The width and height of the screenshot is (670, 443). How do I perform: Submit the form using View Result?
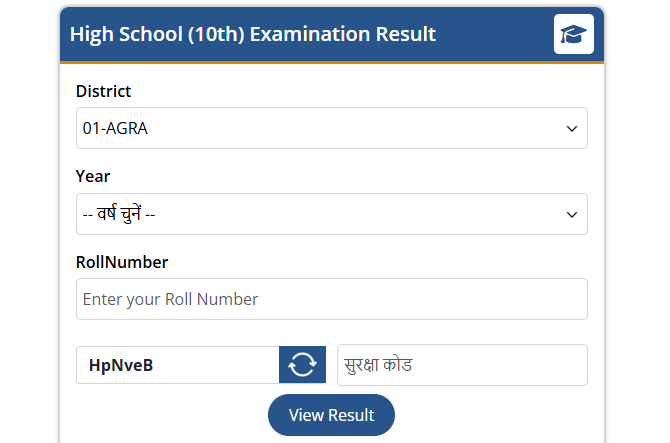click(331, 415)
